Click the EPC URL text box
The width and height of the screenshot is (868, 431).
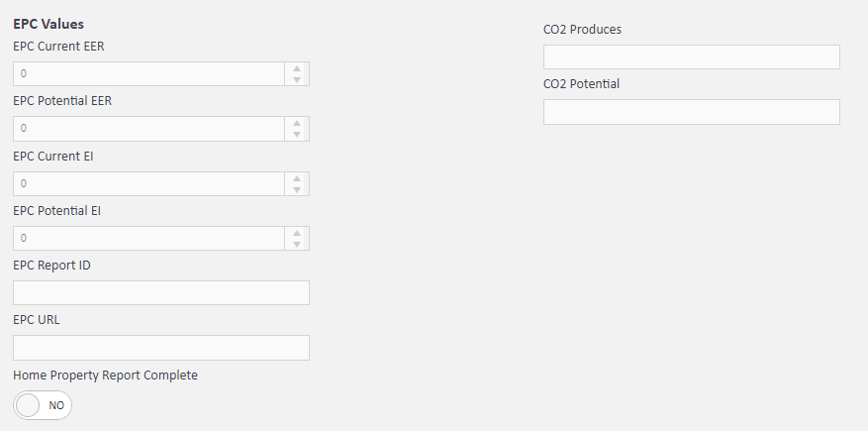click(x=161, y=348)
